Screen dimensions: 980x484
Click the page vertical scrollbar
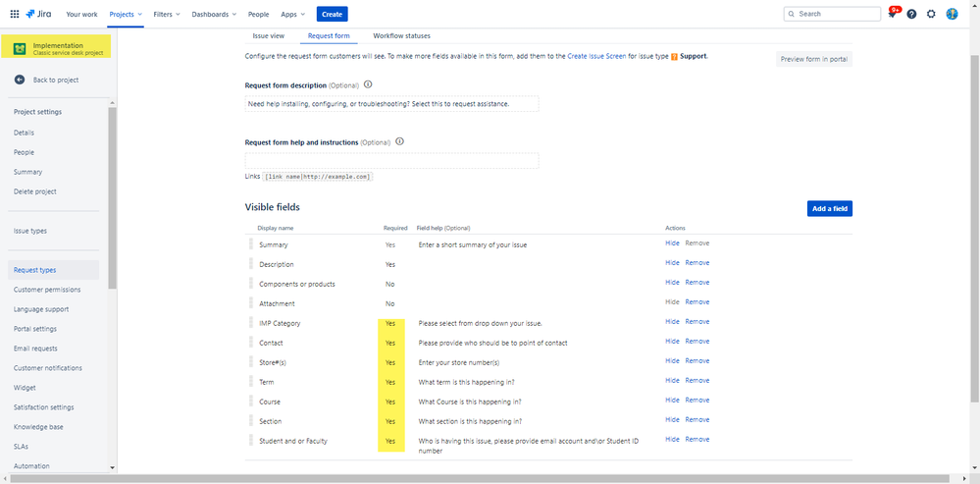[x=974, y=228]
